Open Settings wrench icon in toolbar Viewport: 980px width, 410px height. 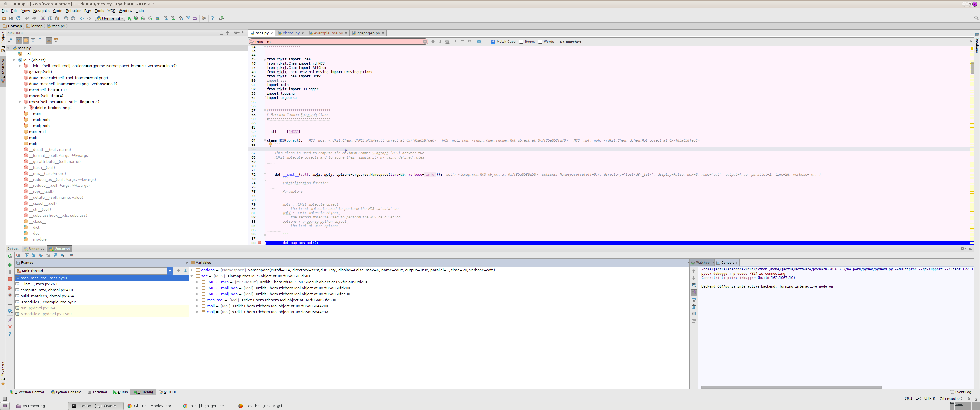pyautogui.click(x=203, y=18)
